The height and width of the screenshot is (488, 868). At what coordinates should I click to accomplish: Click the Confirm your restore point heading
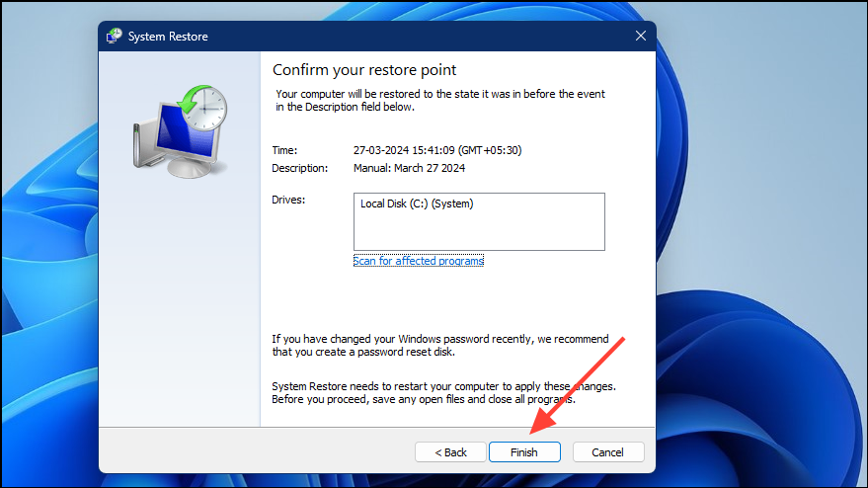tap(364, 70)
